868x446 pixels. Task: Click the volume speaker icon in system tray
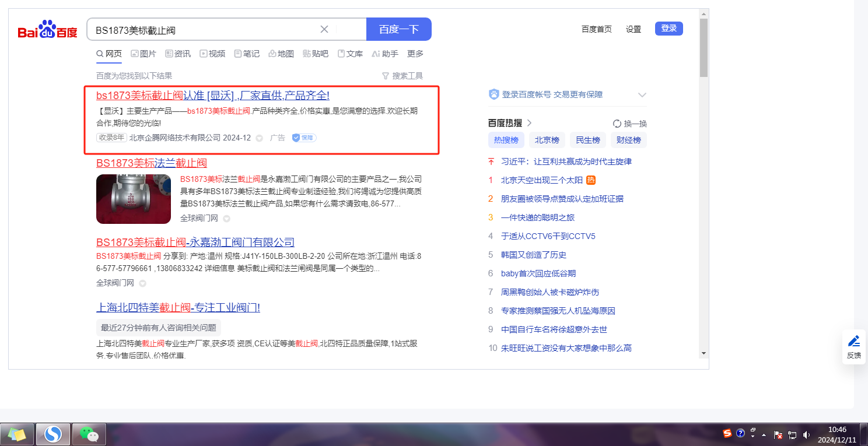(807, 434)
